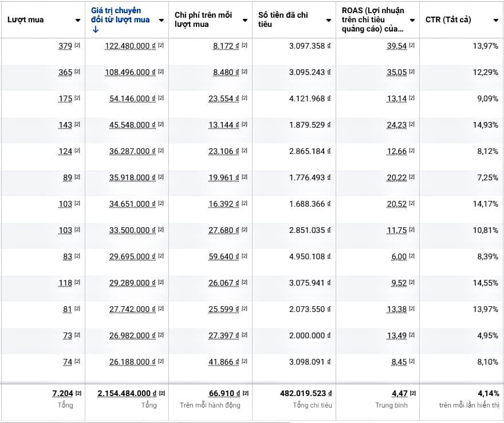
Task: Open the Số tiền đã chi tiêu column dropdown
Action: pos(329,20)
